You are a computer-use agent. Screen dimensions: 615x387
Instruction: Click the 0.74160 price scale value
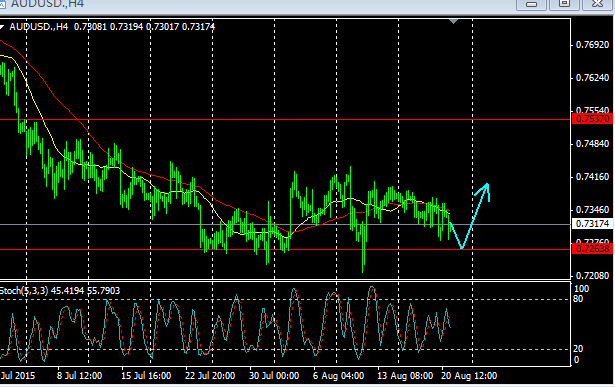tap(592, 177)
